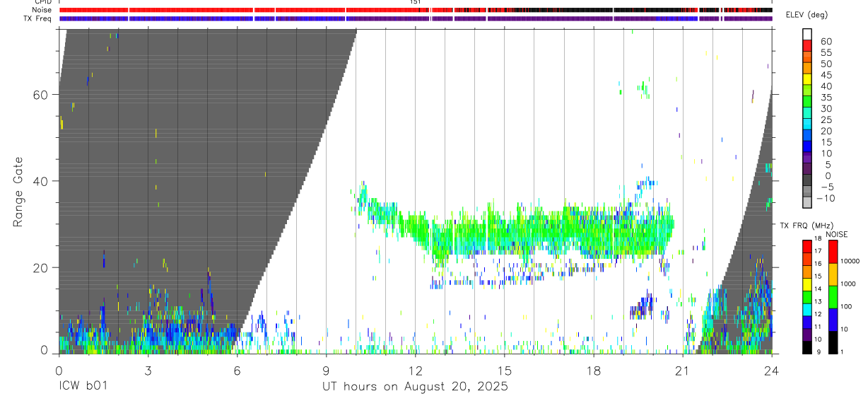This screenshot has height=401, width=868.
Task: Pick the yellow NOISE swatch between 1000 and 10000
Action: (833, 274)
